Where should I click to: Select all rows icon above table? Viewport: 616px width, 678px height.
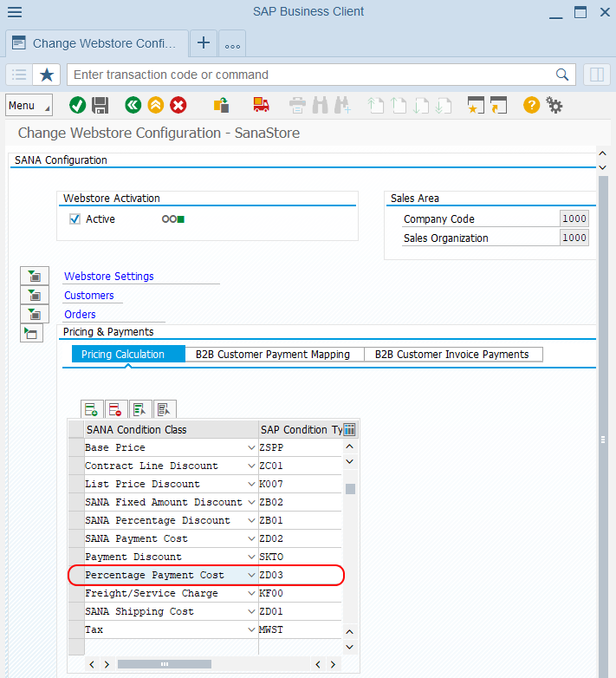tap(140, 409)
